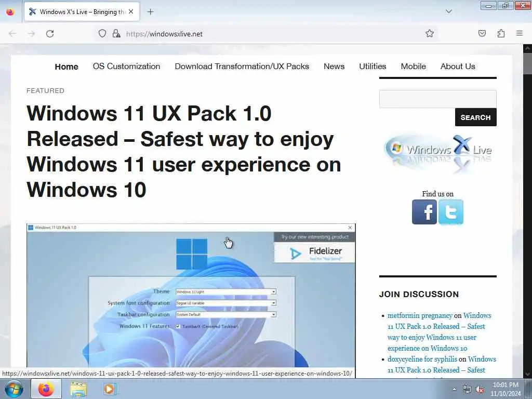Open the tracking protection shield icon
532x399 pixels.
click(x=102, y=34)
